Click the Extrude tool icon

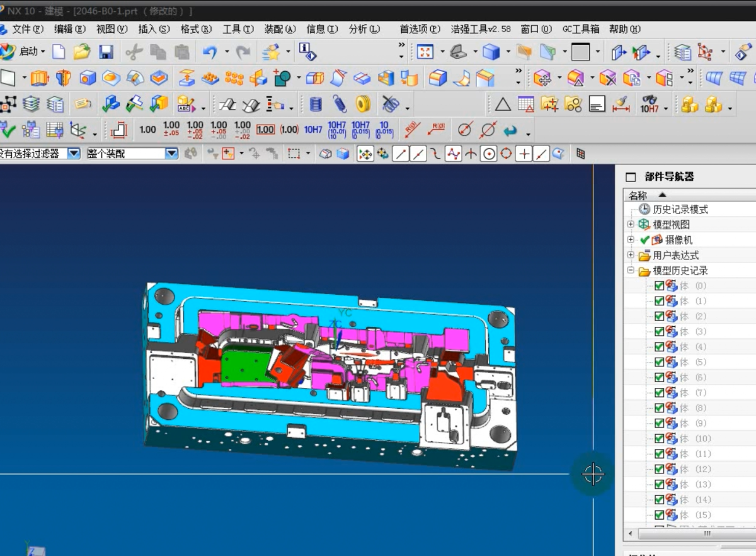coord(40,78)
